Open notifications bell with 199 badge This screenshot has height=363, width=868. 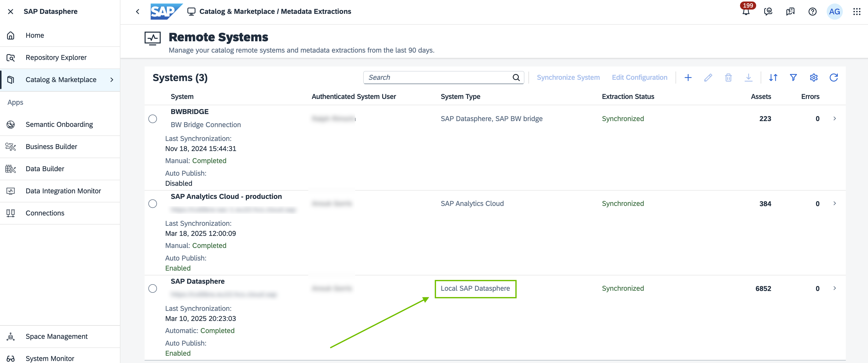tap(746, 12)
